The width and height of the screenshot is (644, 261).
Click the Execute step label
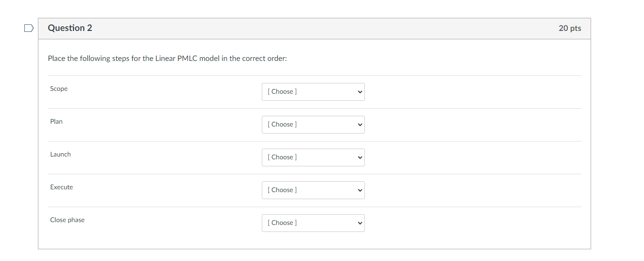[62, 187]
